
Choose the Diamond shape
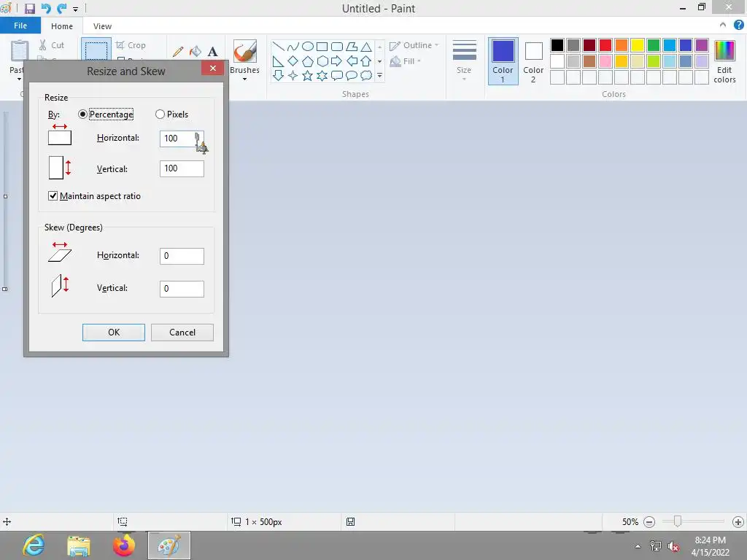click(x=293, y=61)
